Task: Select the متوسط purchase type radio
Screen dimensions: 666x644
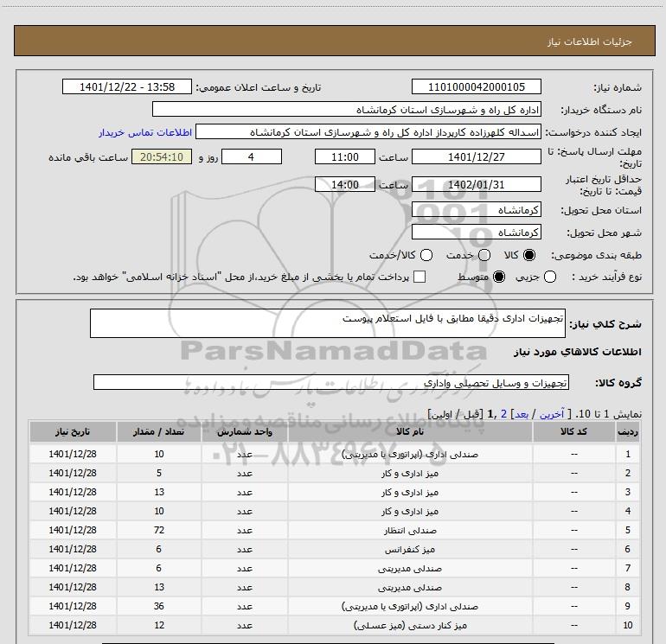Action: 499,277
